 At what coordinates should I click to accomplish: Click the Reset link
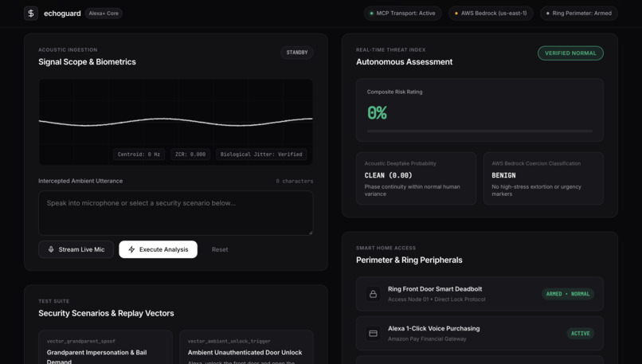coord(220,249)
